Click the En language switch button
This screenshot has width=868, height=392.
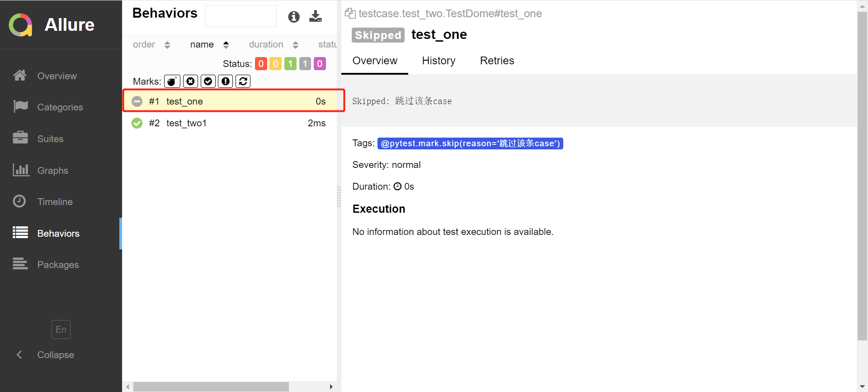(61, 330)
